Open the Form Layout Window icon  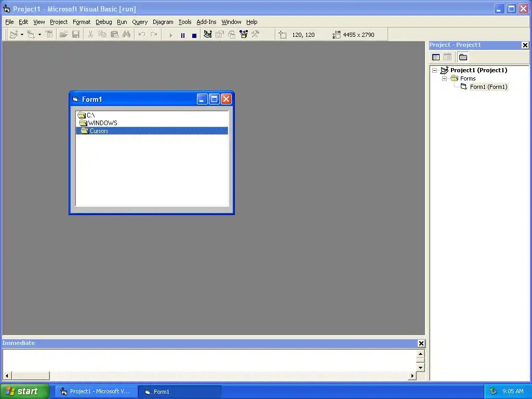click(232, 34)
